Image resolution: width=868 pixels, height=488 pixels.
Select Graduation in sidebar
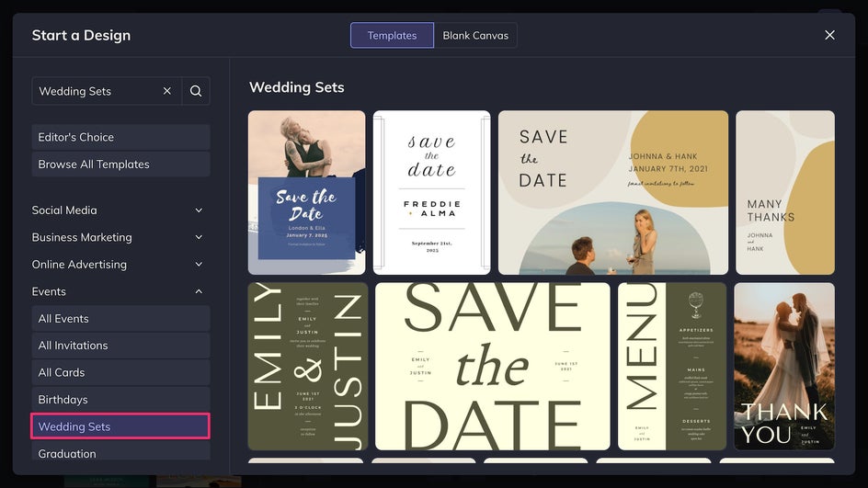click(120, 451)
